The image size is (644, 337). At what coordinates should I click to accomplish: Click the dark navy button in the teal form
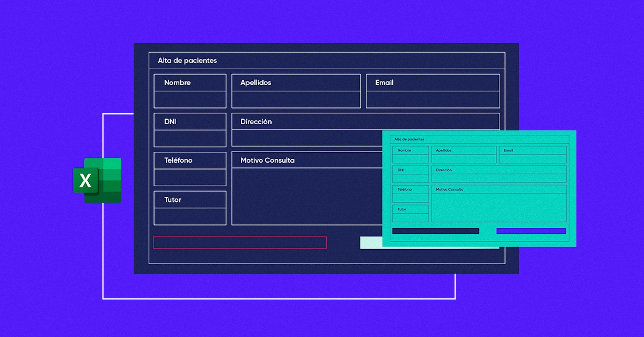coord(436,231)
